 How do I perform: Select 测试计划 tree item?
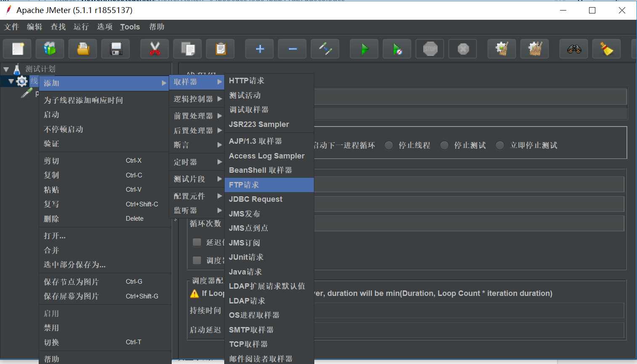[40, 69]
